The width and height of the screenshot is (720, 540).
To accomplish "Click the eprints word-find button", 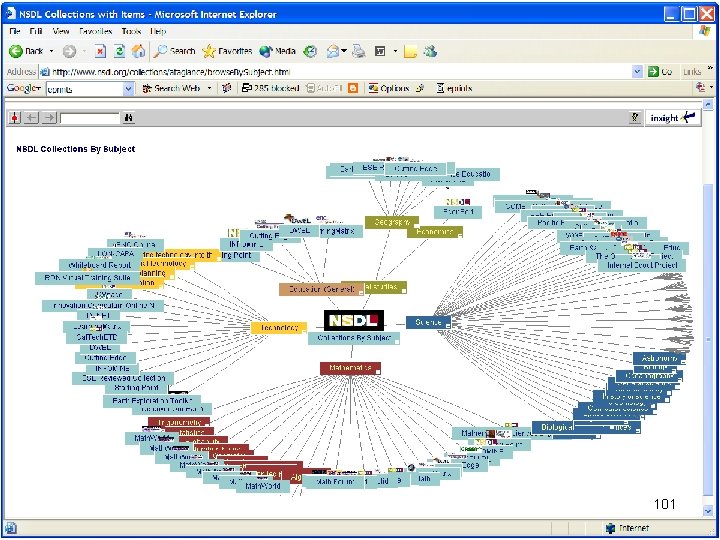I will coord(454,88).
